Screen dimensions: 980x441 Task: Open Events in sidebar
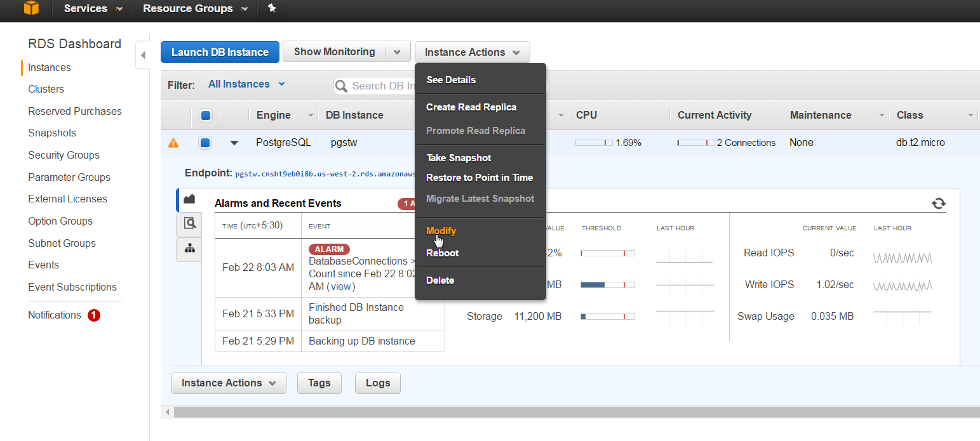[43, 265]
